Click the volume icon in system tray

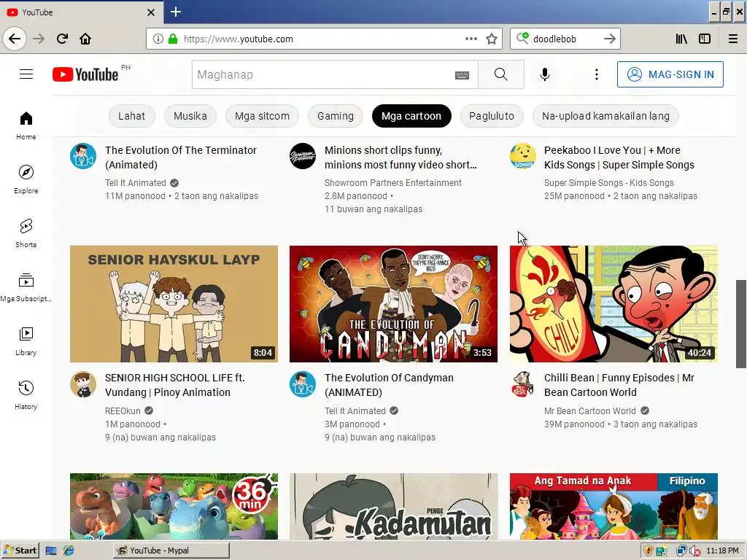click(x=694, y=551)
